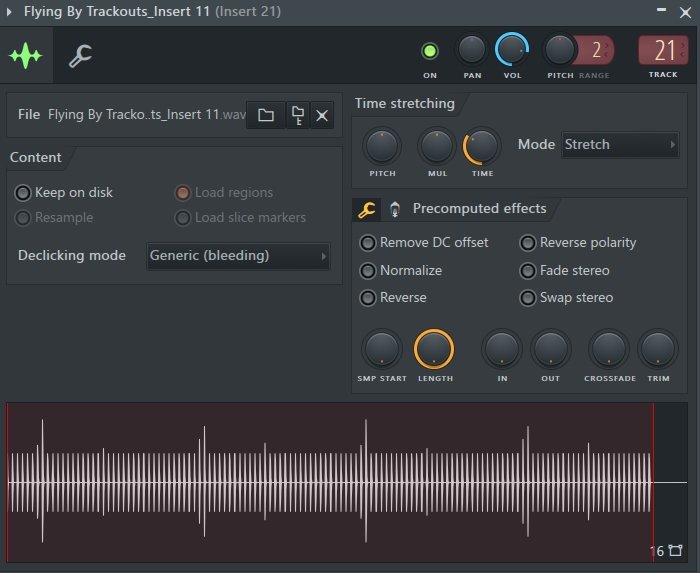Click the Content section header

[x=35, y=158]
